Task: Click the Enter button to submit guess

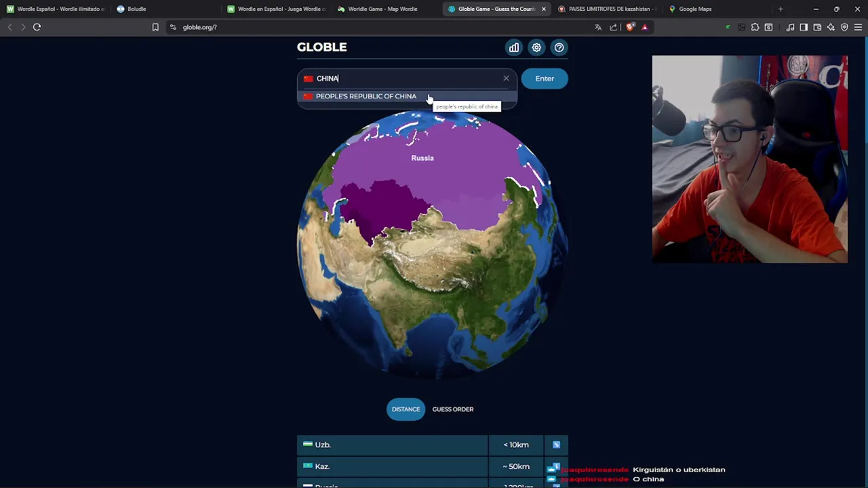Action: tap(545, 79)
